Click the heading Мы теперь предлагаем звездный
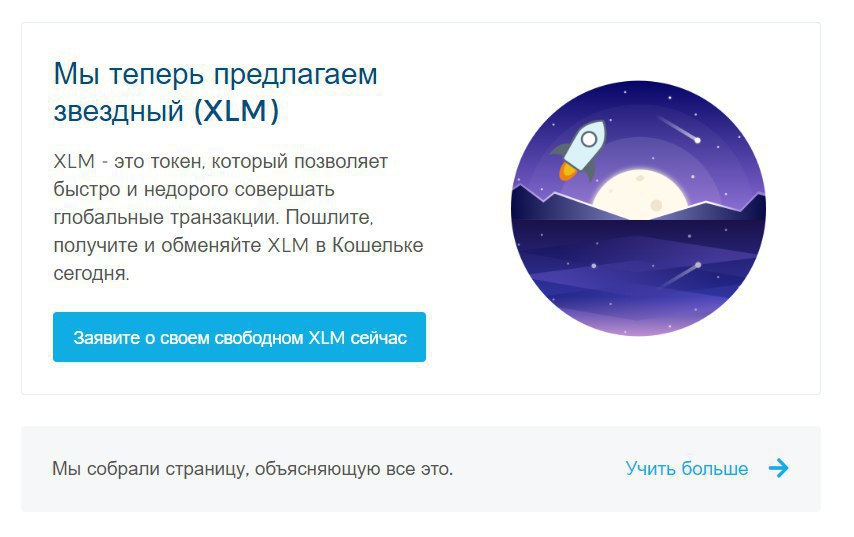854x537 pixels. pyautogui.click(x=215, y=91)
